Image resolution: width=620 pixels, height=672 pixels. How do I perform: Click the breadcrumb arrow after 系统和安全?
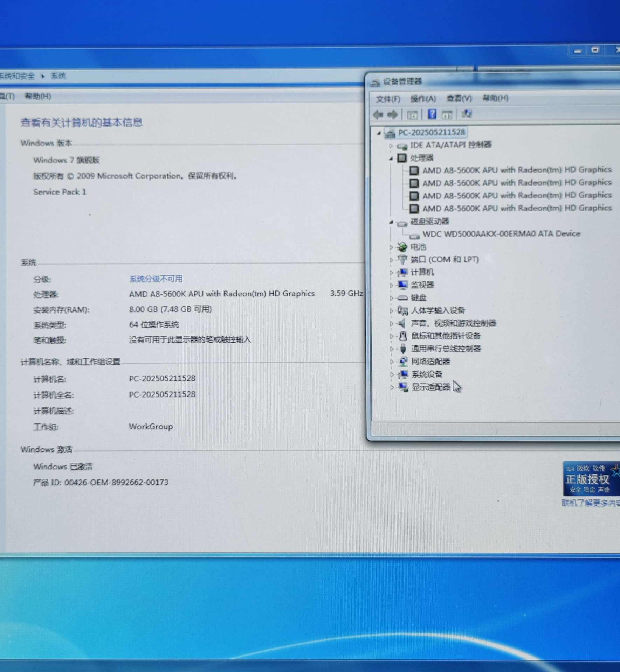[x=43, y=76]
